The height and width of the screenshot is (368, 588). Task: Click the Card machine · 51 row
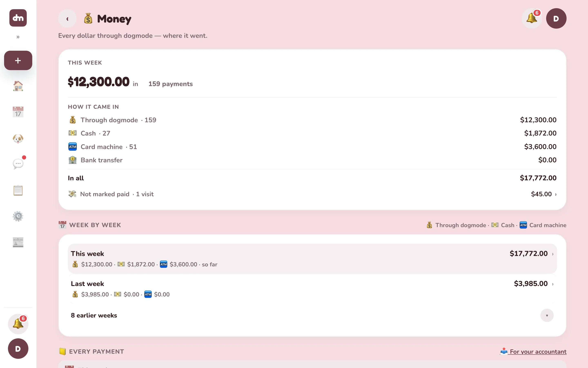(x=312, y=147)
